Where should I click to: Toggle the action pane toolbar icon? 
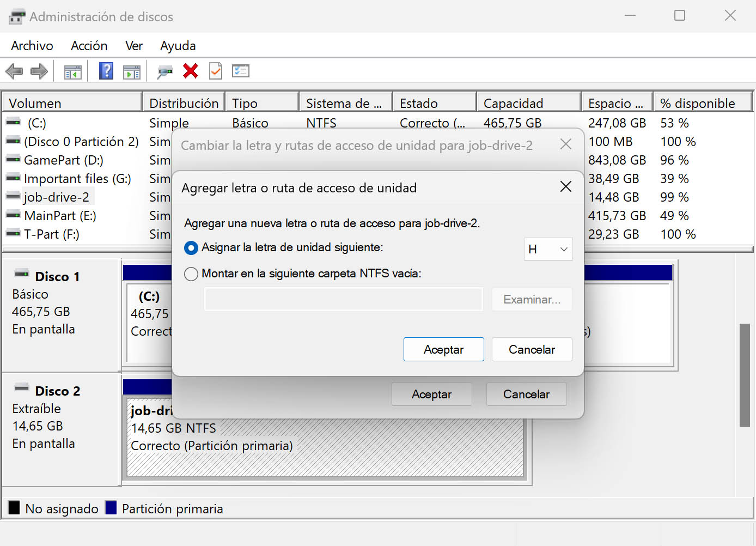point(132,72)
